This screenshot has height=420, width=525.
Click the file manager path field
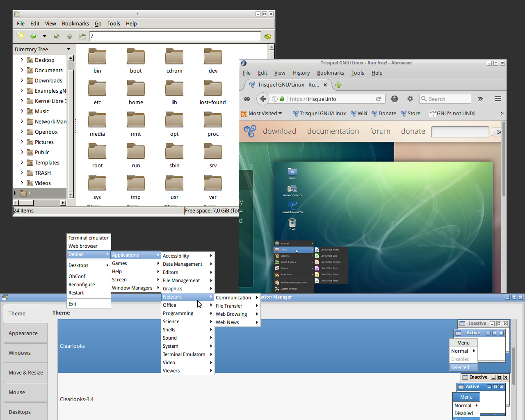[x=175, y=37]
